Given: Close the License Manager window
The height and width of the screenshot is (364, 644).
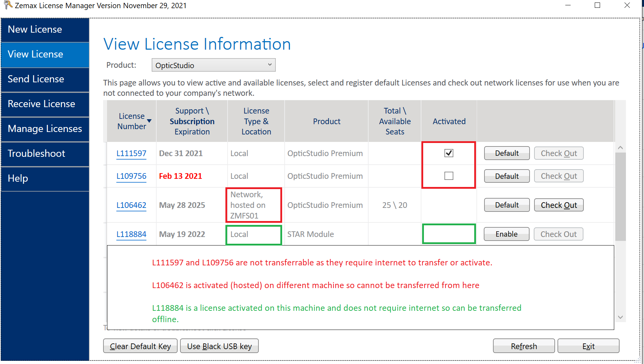Looking at the screenshot, I should pos(627,5).
